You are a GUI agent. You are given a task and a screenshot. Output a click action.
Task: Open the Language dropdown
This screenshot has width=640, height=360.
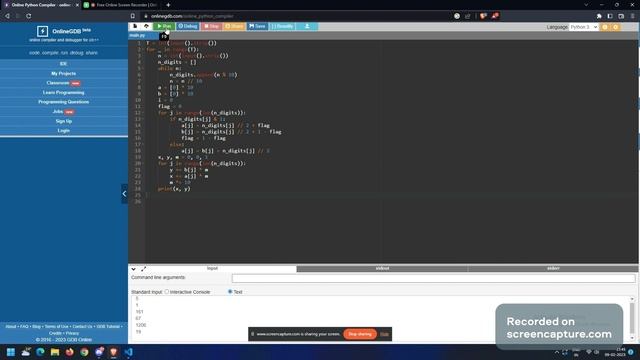point(584,27)
